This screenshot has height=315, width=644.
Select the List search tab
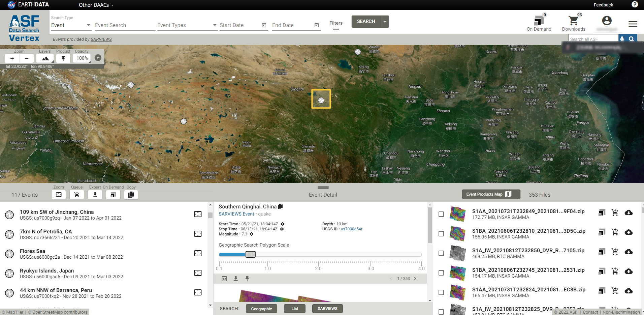click(295, 309)
